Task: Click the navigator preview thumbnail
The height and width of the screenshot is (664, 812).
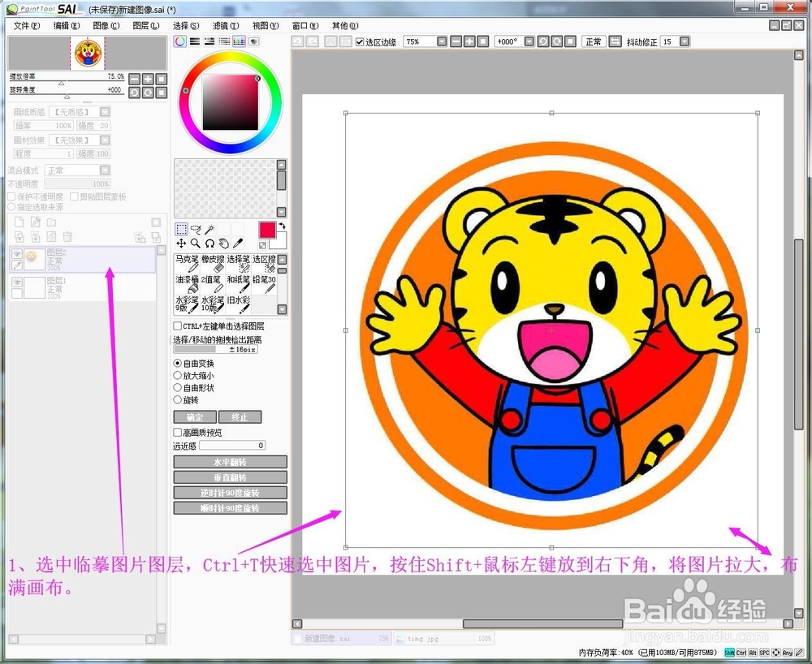Action: [88, 53]
